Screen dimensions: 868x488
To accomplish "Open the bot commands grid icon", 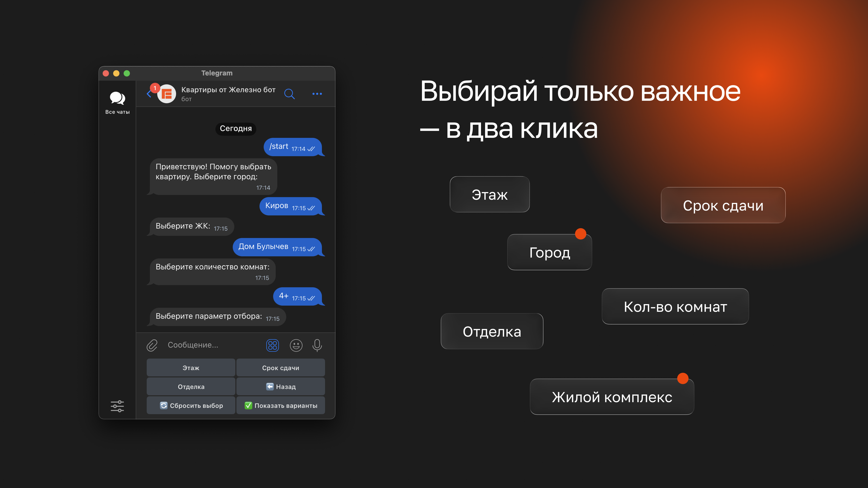I will click(273, 345).
